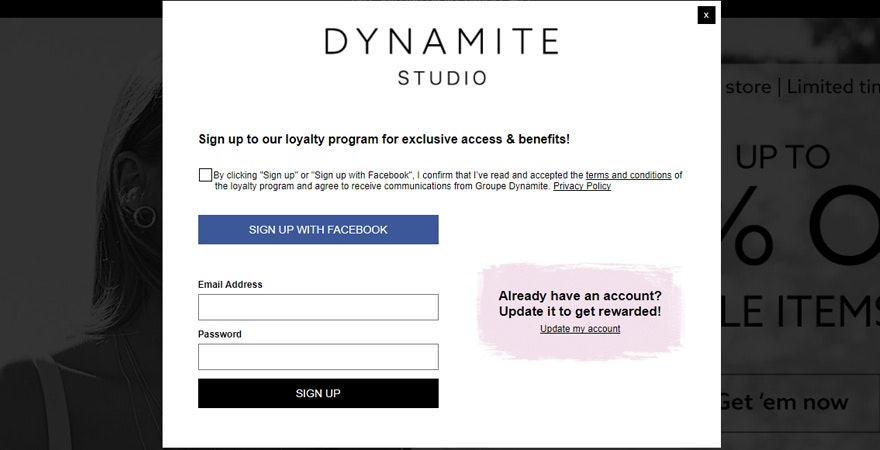Click the UP TO sale banner text

click(783, 157)
